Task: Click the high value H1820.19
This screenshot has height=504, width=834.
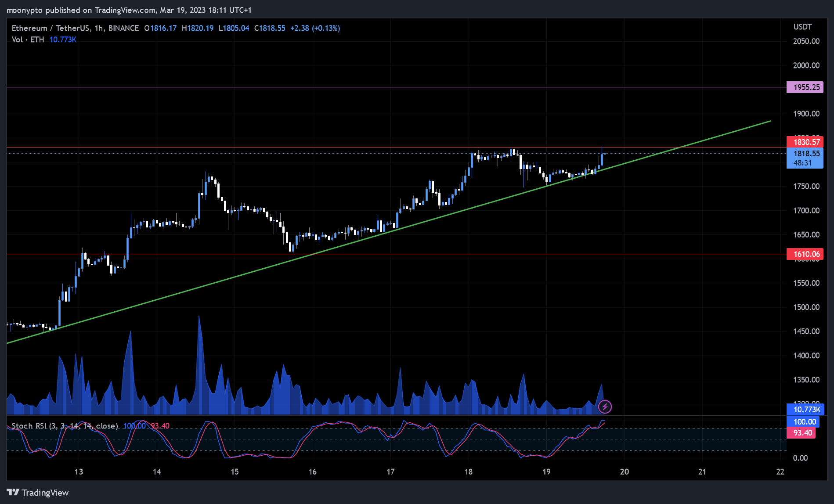Action: pos(198,28)
